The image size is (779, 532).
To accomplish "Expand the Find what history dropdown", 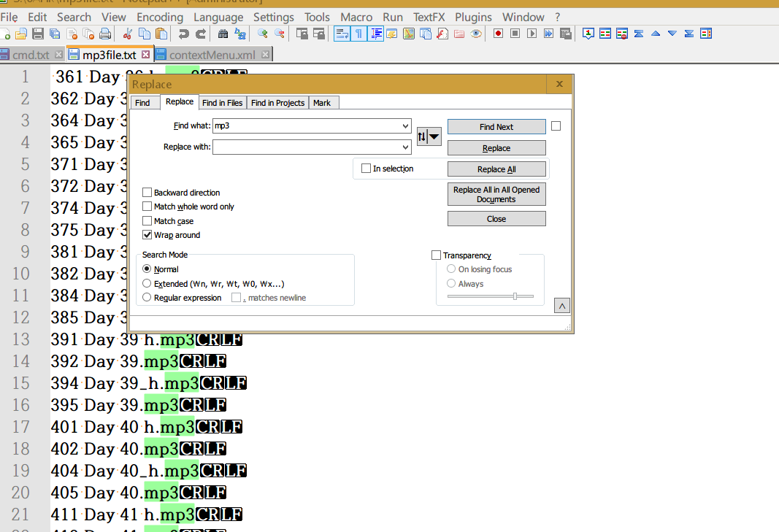I will pyautogui.click(x=405, y=126).
